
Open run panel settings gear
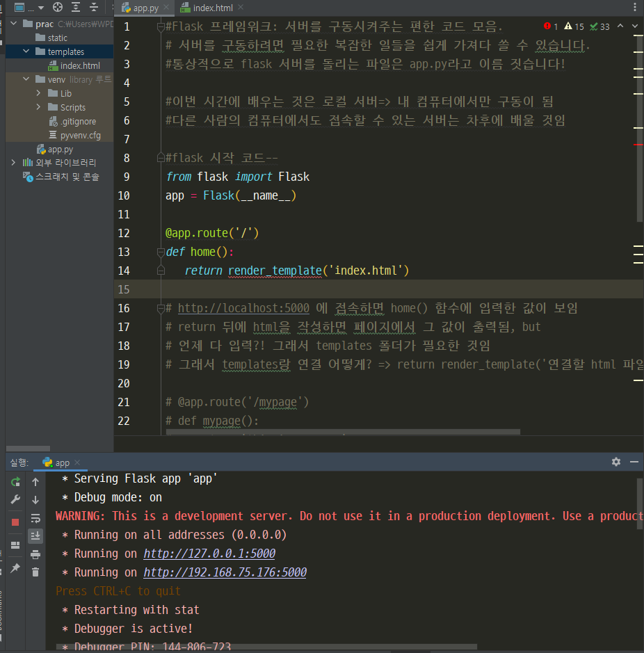(616, 462)
